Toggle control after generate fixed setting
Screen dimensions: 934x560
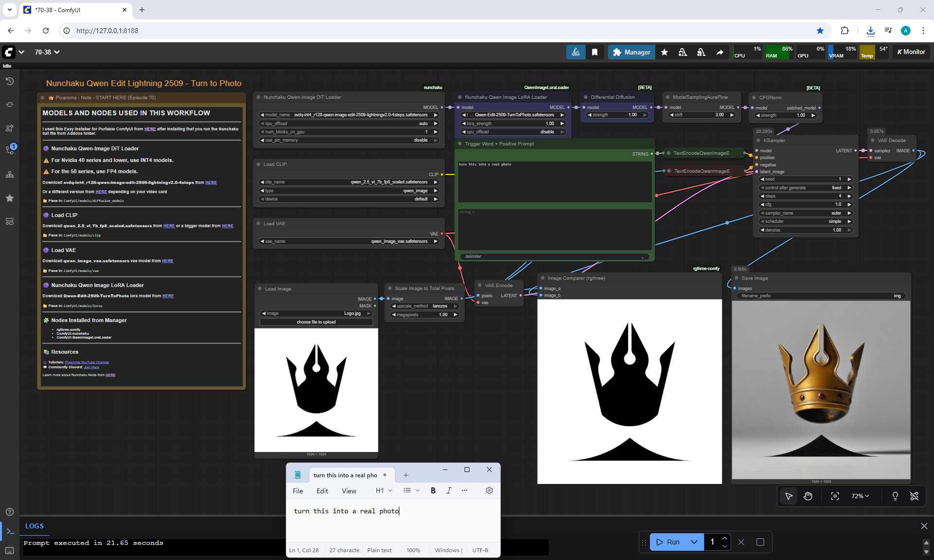pyautogui.click(x=805, y=188)
